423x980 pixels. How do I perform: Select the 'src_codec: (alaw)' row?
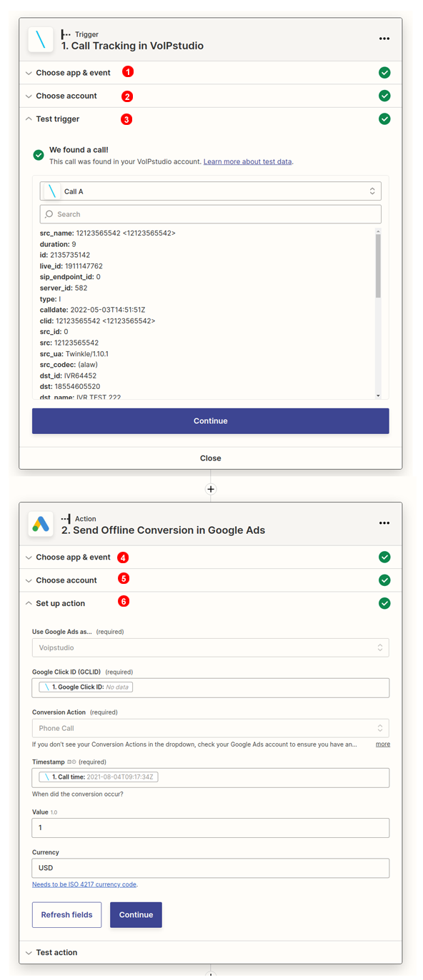(x=69, y=365)
